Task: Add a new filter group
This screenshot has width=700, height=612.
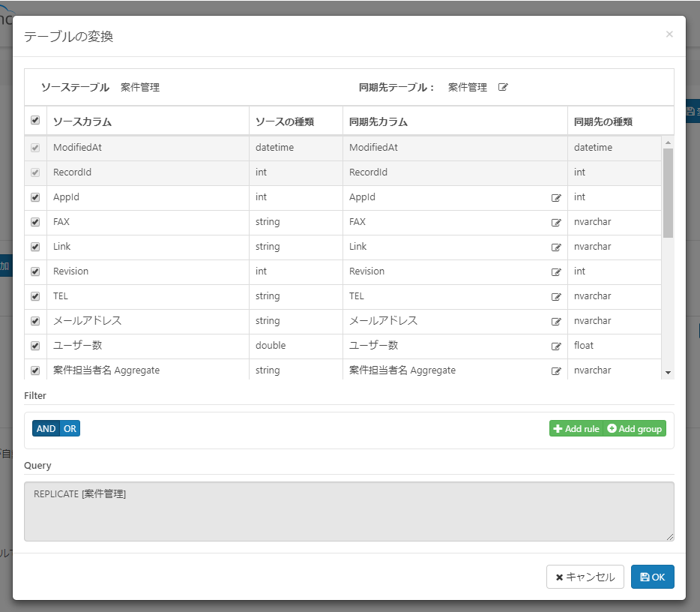Action: (634, 428)
